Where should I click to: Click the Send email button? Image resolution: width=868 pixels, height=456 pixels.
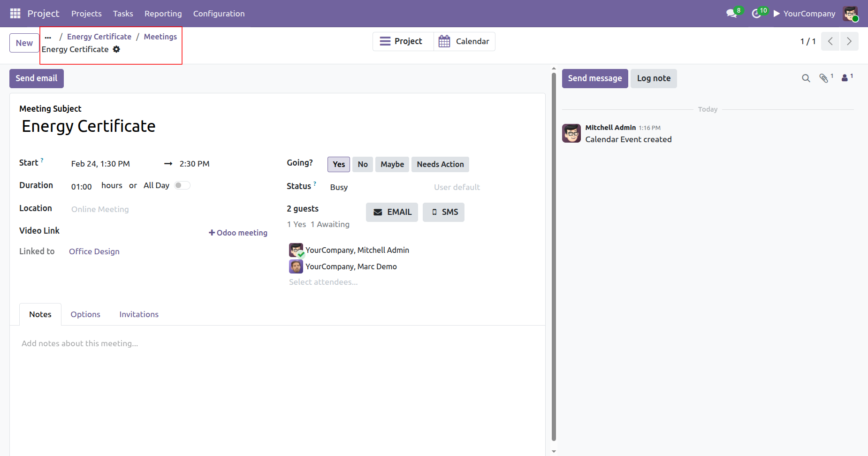37,78
